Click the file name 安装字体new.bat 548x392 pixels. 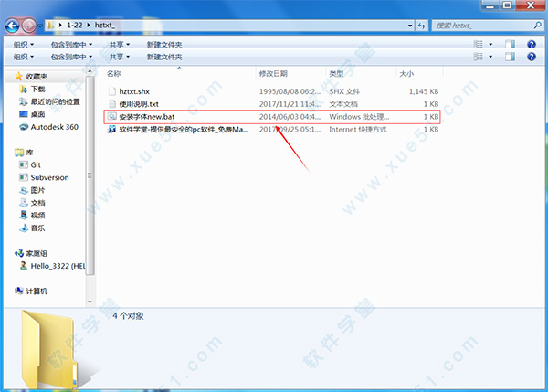pyautogui.click(x=147, y=117)
